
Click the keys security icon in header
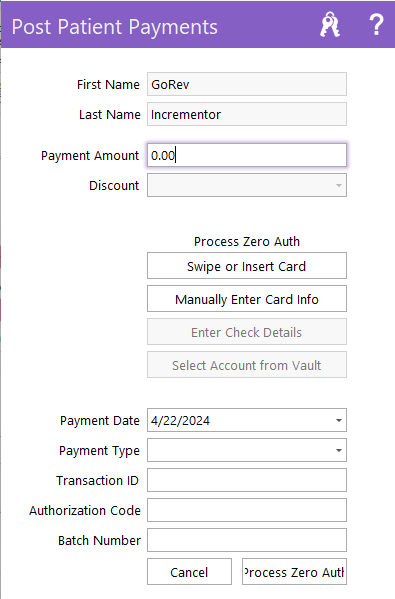330,25
